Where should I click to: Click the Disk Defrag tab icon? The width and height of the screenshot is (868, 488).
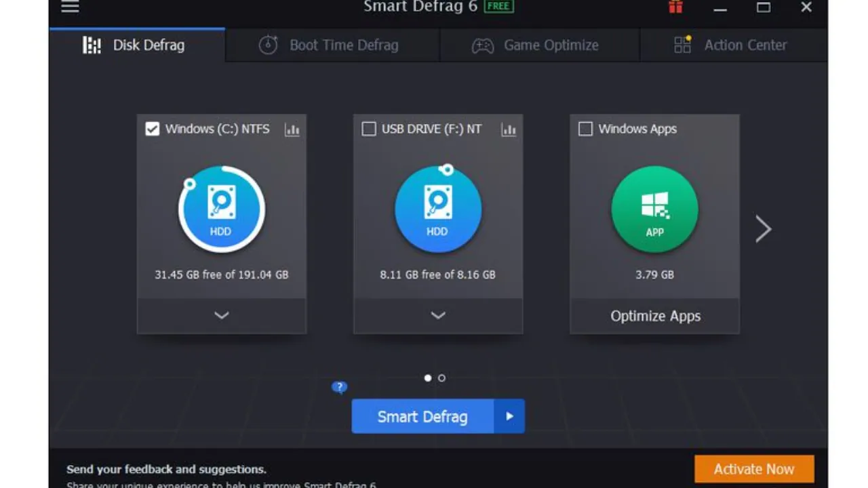[92, 45]
